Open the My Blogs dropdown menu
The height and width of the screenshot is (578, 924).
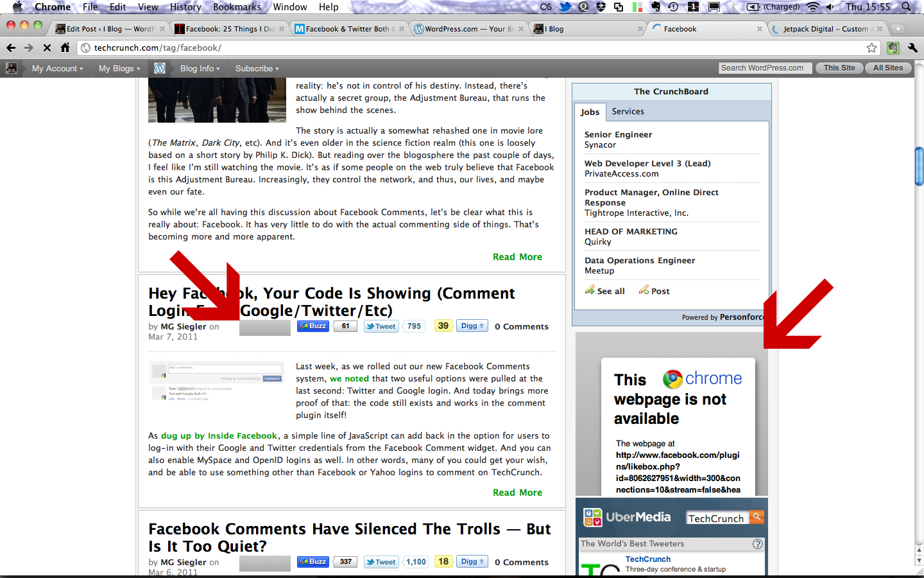119,69
